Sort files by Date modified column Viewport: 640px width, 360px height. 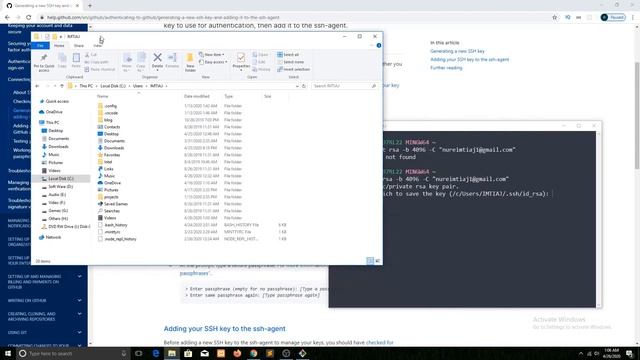point(197,96)
